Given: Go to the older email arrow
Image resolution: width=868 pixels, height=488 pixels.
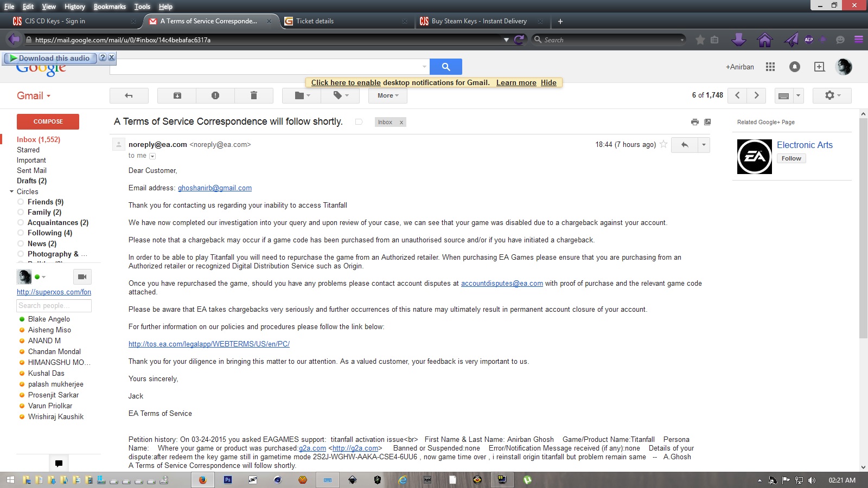Looking at the screenshot, I should 756,95.
